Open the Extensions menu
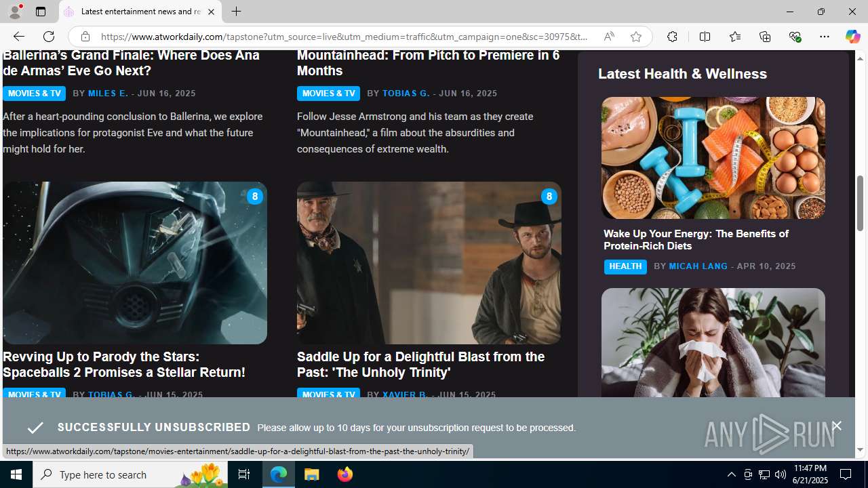This screenshot has width=868, height=488. point(672,37)
